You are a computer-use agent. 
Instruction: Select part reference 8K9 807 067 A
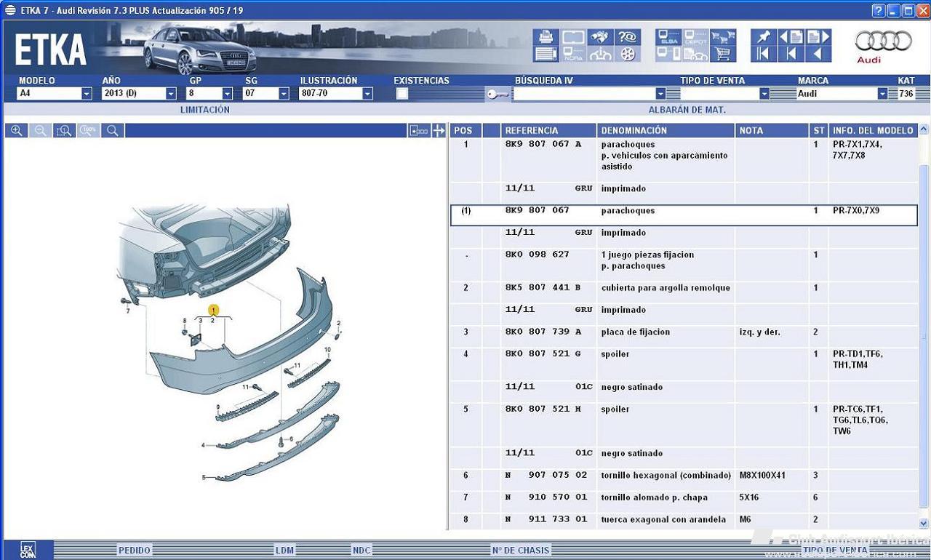pyautogui.click(x=543, y=145)
